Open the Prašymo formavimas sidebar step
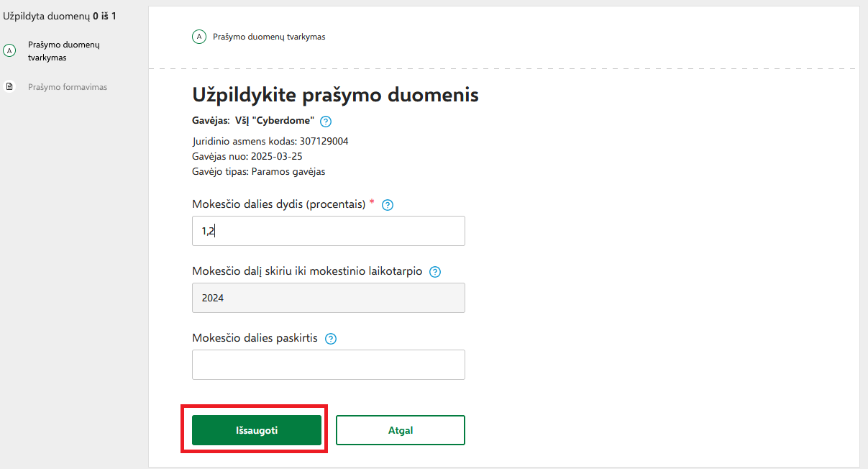The width and height of the screenshot is (868, 469). (x=68, y=87)
